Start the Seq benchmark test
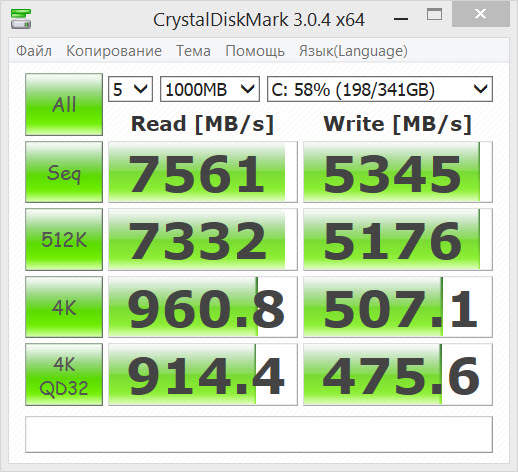This screenshot has height=472, width=518. pos(64,172)
